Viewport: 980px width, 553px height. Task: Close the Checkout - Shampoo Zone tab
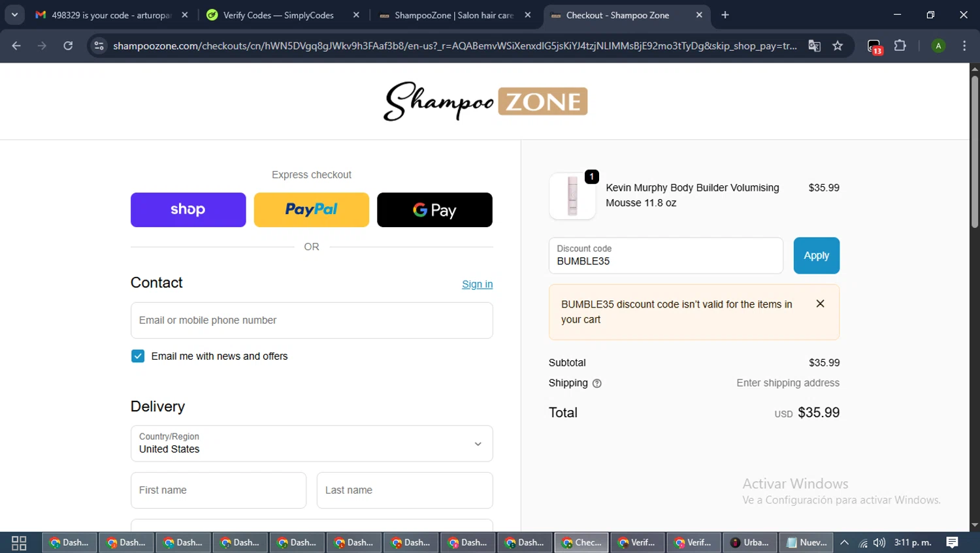[699, 14]
